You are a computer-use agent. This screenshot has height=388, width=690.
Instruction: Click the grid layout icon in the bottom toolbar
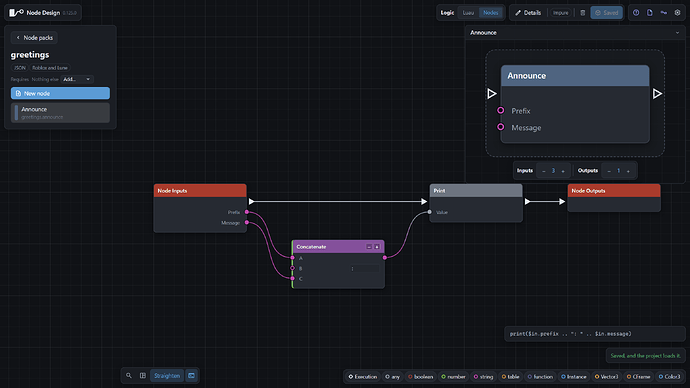pos(143,376)
